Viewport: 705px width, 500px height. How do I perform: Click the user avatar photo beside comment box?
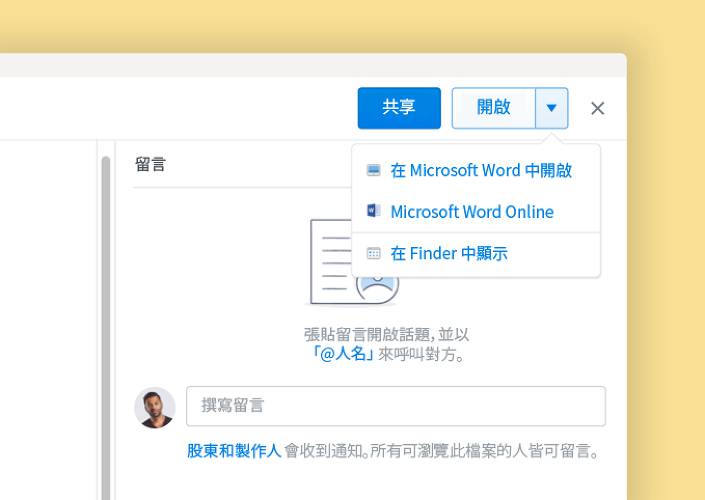coord(155,408)
